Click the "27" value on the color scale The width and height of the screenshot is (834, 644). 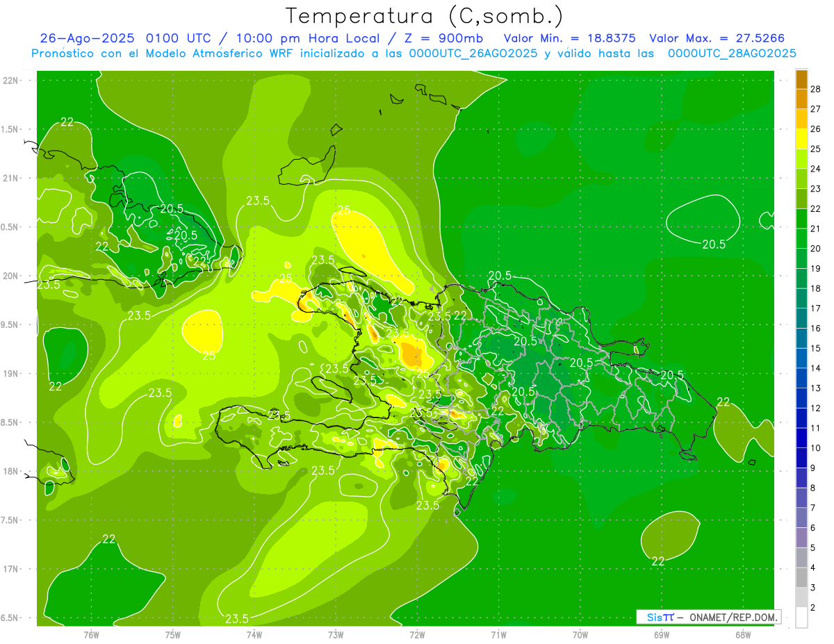pyautogui.click(x=816, y=108)
